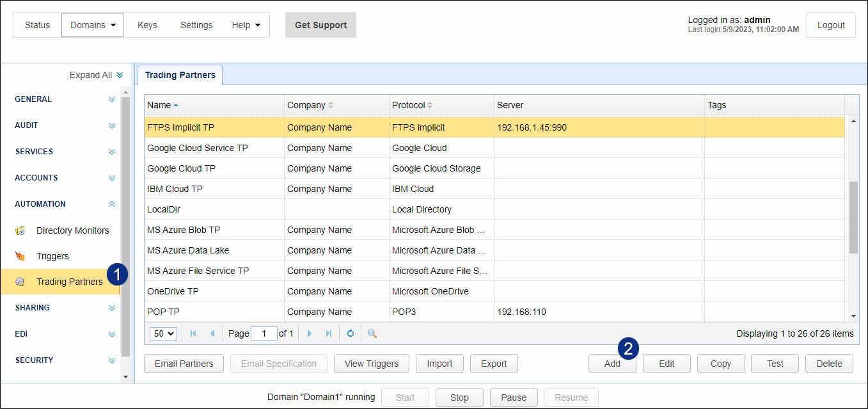This screenshot has height=409, width=868.
Task: Sort by Company column header
Action: point(337,105)
